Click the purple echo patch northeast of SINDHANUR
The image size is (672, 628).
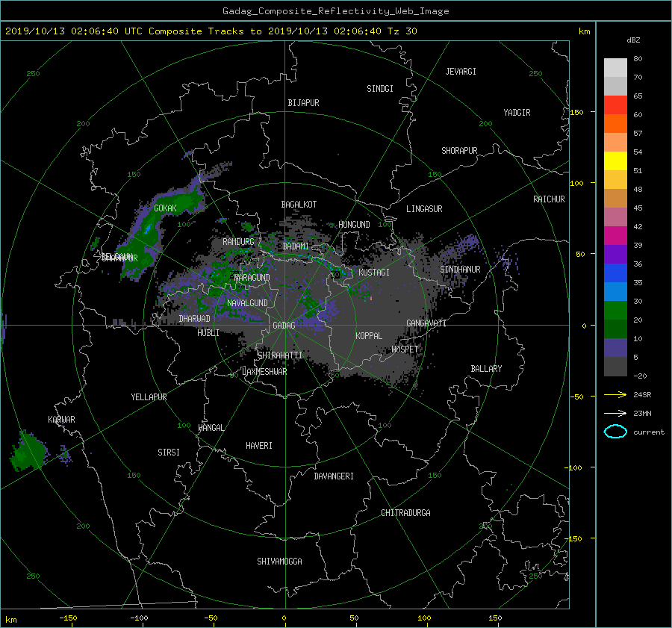click(468, 243)
